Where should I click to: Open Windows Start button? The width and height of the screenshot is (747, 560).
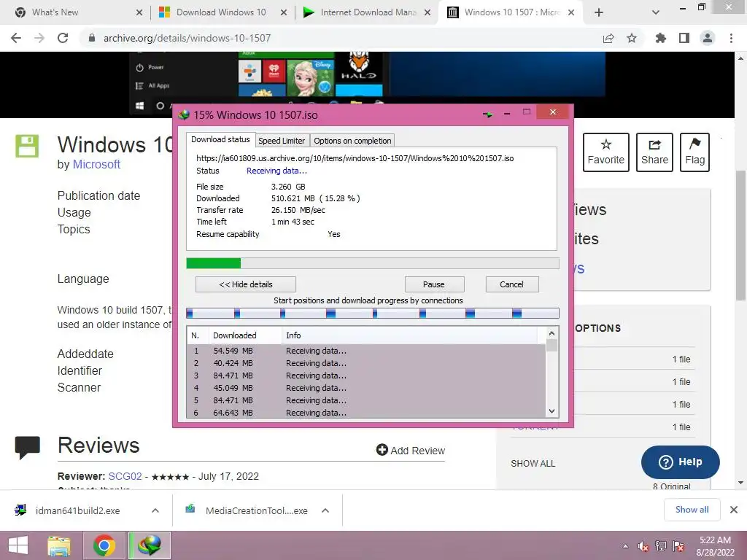[x=18, y=545]
